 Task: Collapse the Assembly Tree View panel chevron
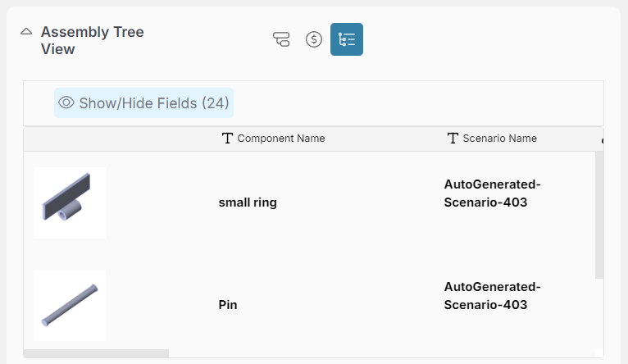coord(26,32)
